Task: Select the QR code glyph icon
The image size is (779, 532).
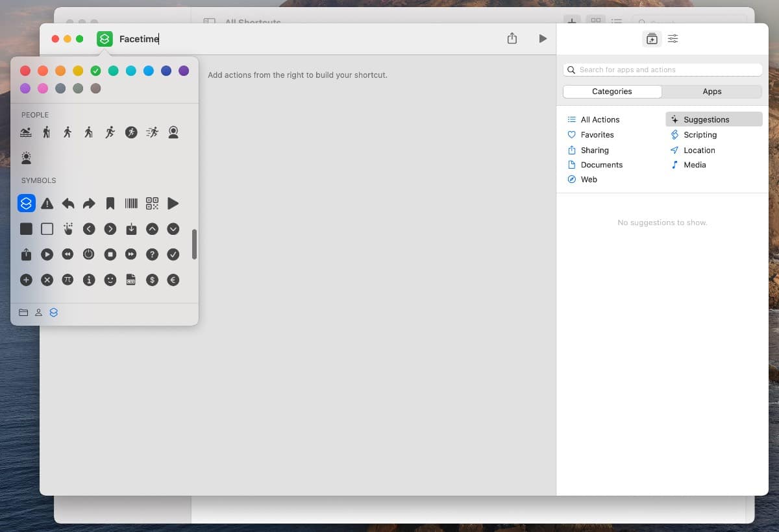Action: [152, 204]
